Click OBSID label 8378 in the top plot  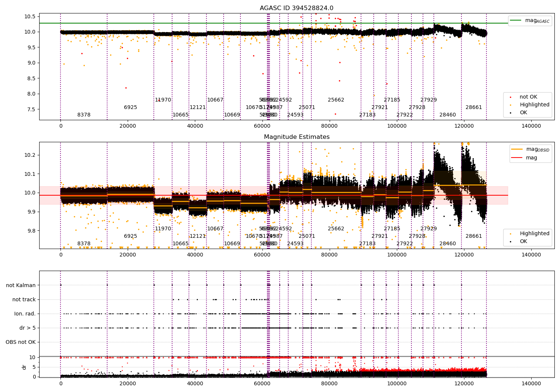(84, 115)
